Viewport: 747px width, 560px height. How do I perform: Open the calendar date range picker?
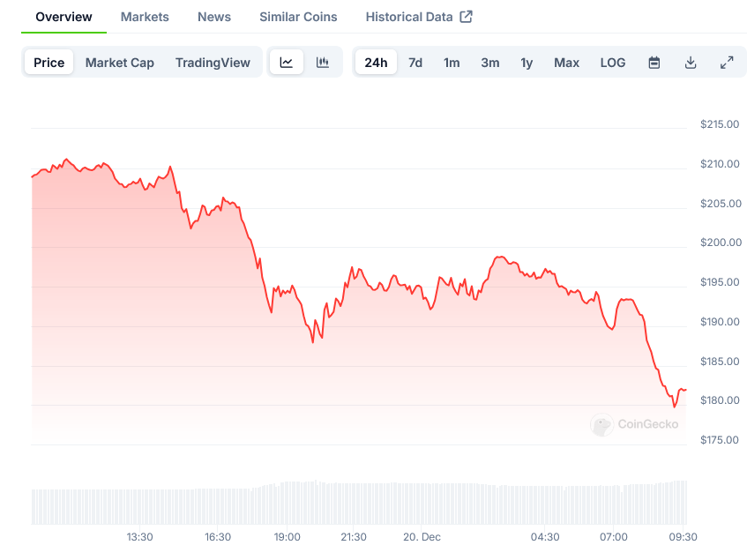pyautogui.click(x=654, y=63)
